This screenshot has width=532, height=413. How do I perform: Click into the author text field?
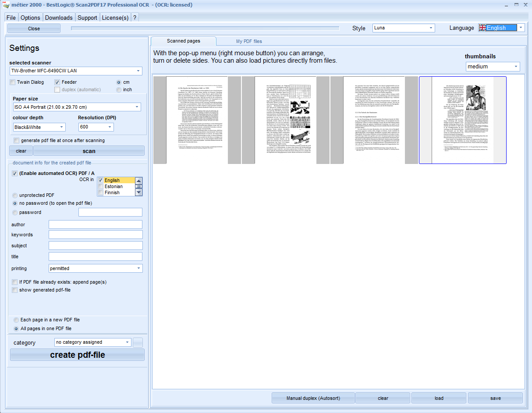coord(95,224)
